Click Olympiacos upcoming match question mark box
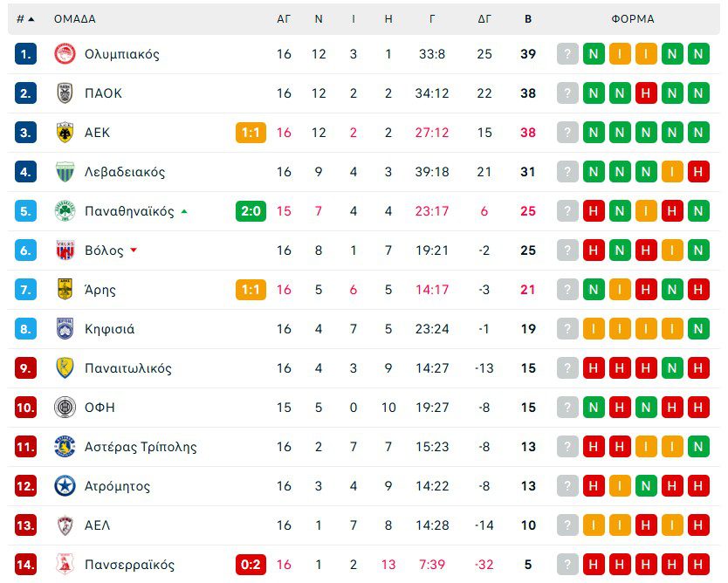This screenshot has height=583, width=728. click(x=567, y=54)
